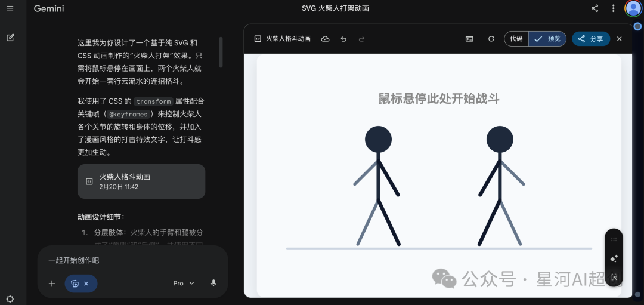This screenshot has width=644, height=305.
Task: Click the microphone voice input icon
Action: tap(213, 283)
